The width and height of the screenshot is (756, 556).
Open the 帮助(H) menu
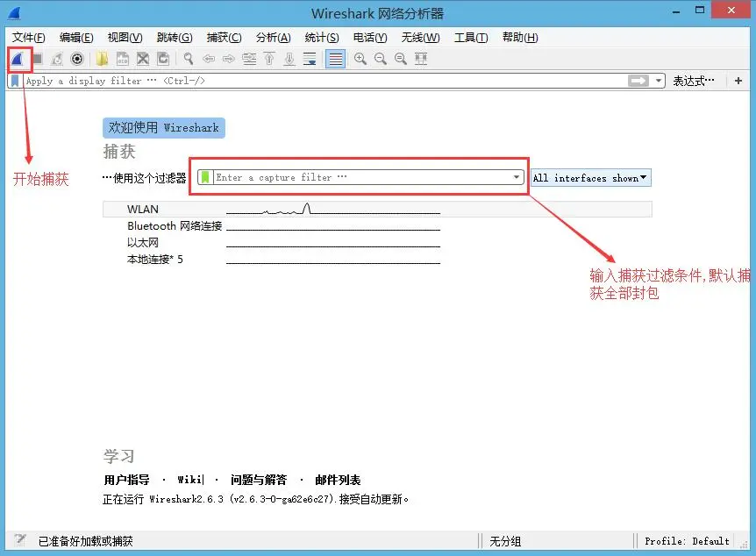520,38
